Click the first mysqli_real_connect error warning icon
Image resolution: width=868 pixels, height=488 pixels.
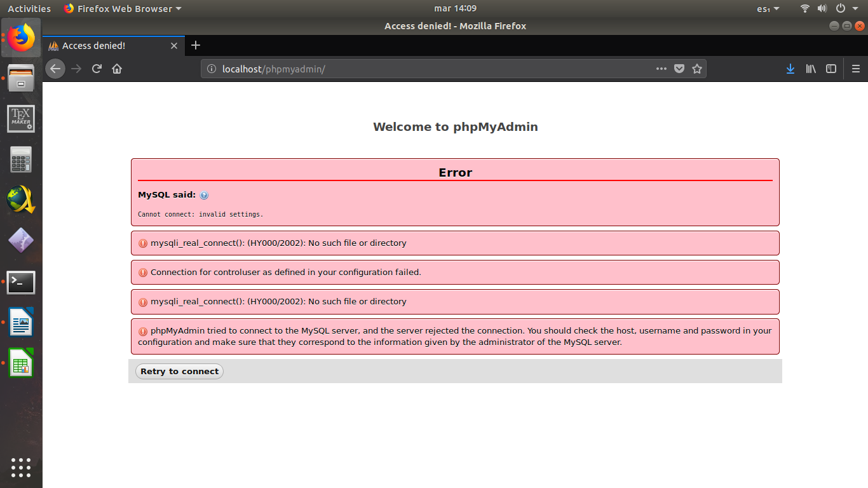point(143,243)
